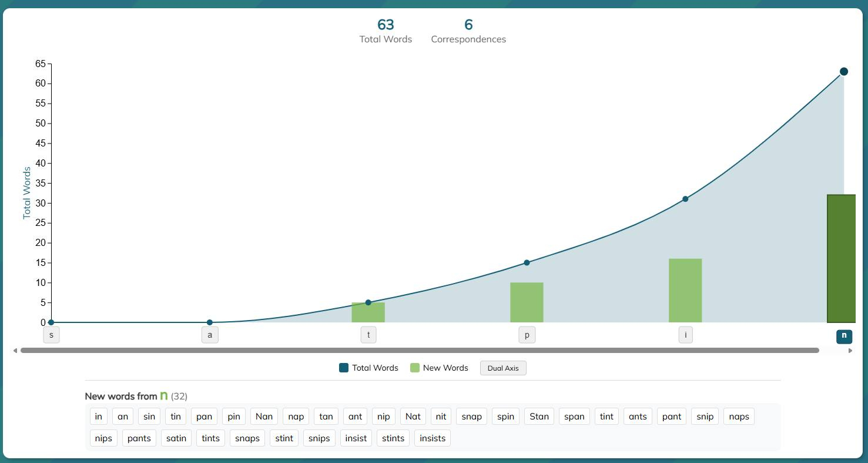Select the 'a' correspondence marker

[210, 335]
